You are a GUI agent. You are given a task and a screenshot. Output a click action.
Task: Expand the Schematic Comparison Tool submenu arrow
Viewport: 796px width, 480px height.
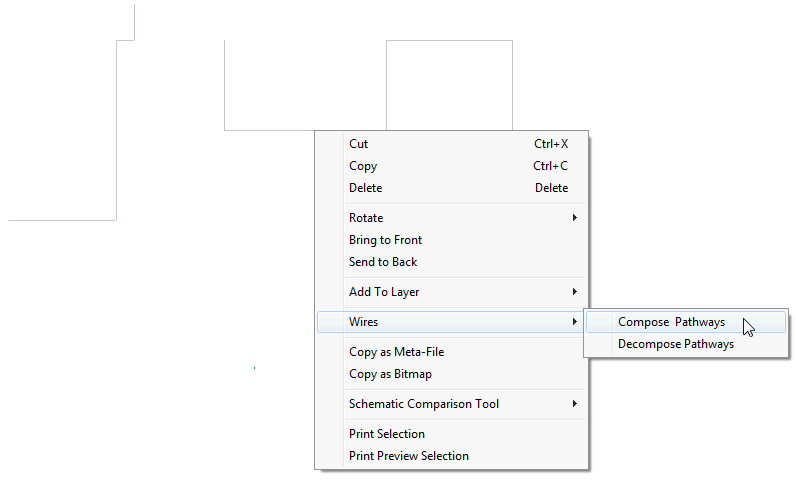click(574, 404)
